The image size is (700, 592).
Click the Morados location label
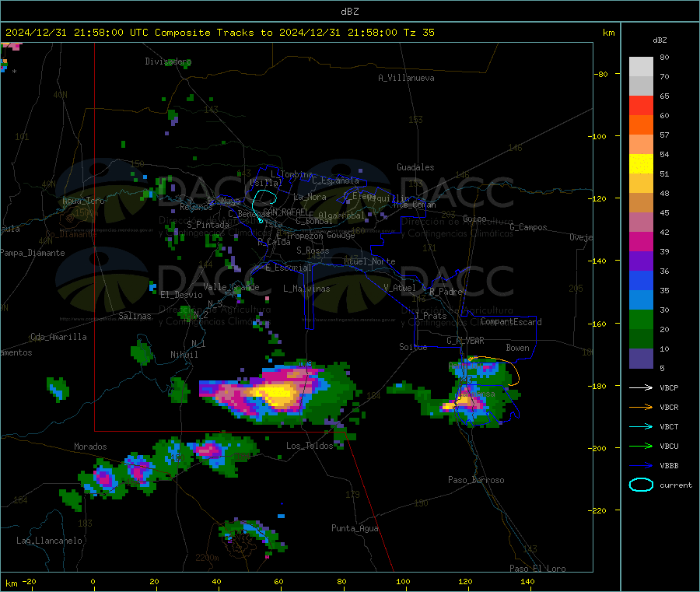pyautogui.click(x=90, y=447)
